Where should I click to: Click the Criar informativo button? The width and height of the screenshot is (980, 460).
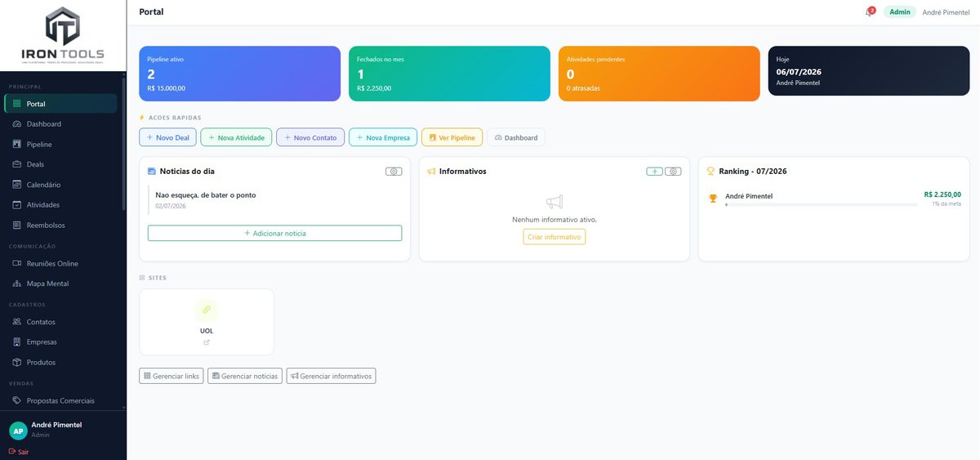[x=555, y=237]
